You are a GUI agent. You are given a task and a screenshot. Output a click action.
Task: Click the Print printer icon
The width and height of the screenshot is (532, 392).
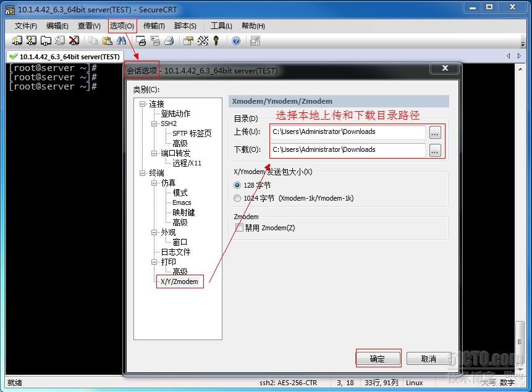tap(169, 41)
